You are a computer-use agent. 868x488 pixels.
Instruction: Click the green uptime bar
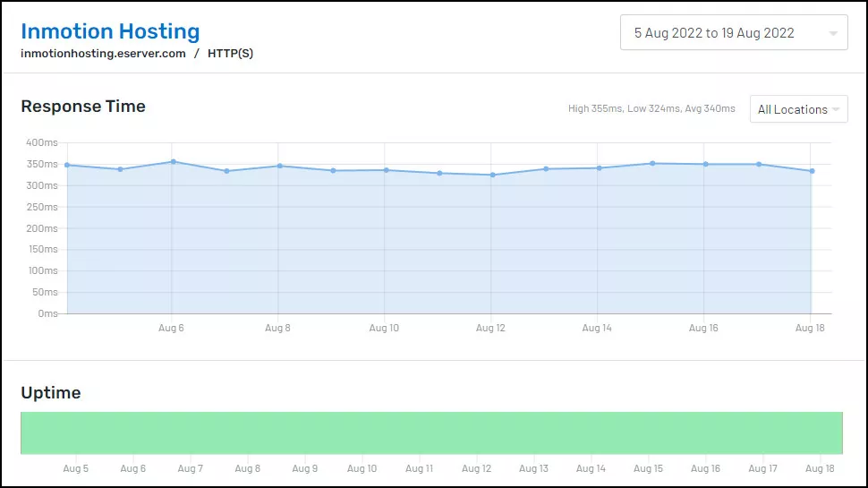click(x=431, y=432)
